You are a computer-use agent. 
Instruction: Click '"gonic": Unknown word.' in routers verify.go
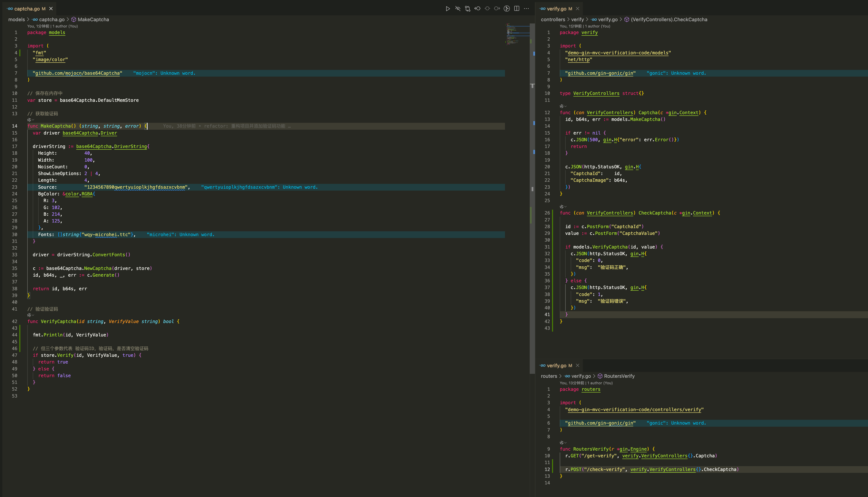(x=676, y=423)
